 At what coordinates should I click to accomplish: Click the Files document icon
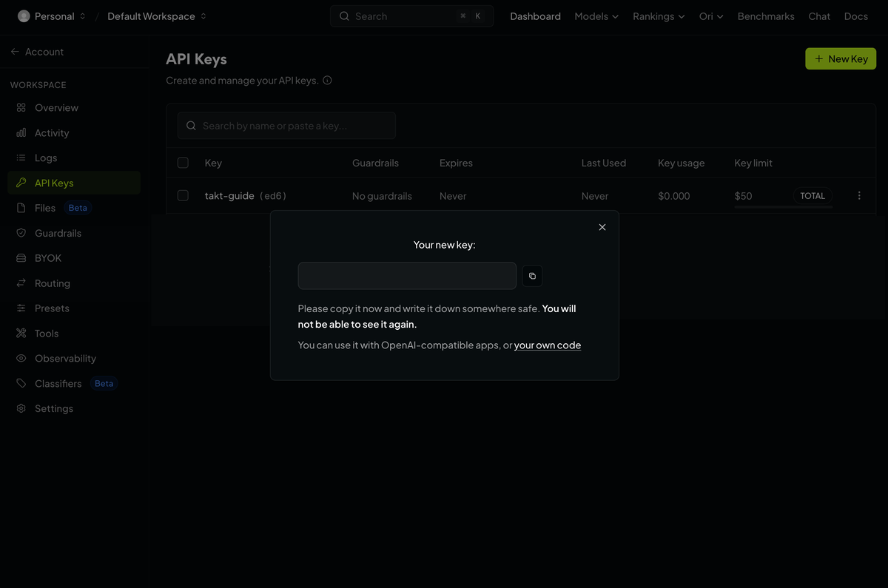click(x=21, y=208)
